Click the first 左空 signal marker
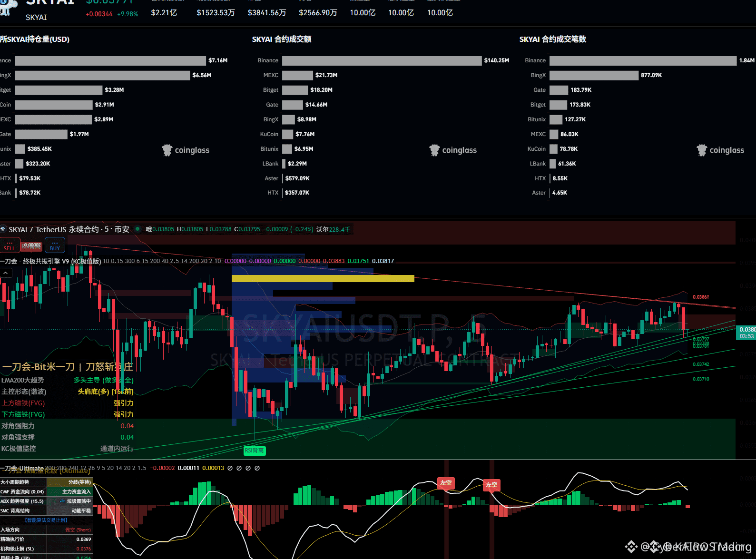This screenshot has width=756, height=559. point(446,483)
